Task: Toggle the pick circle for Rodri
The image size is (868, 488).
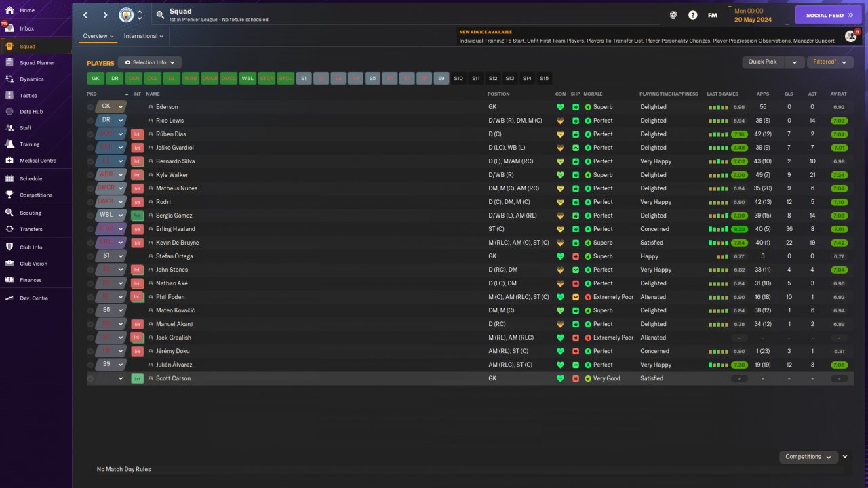Action: click(91, 202)
